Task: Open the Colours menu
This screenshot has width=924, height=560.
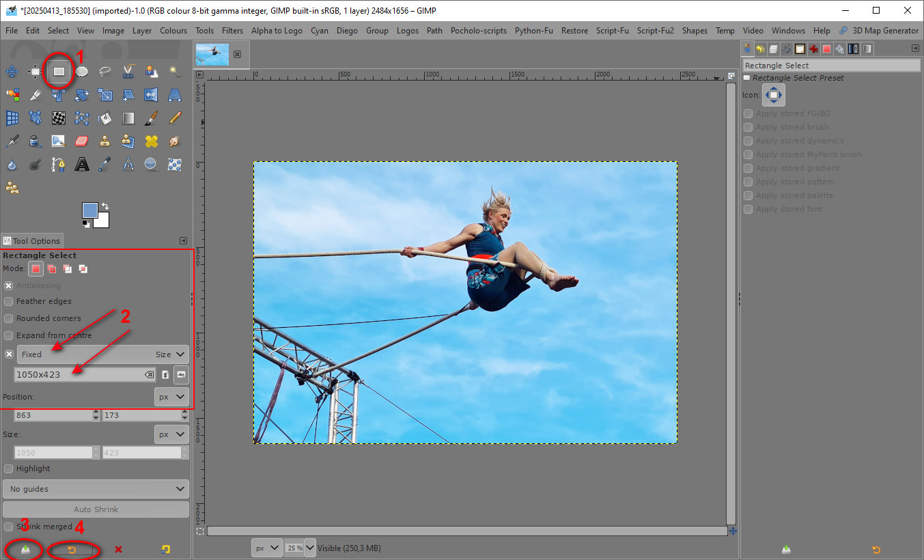Action: click(173, 31)
